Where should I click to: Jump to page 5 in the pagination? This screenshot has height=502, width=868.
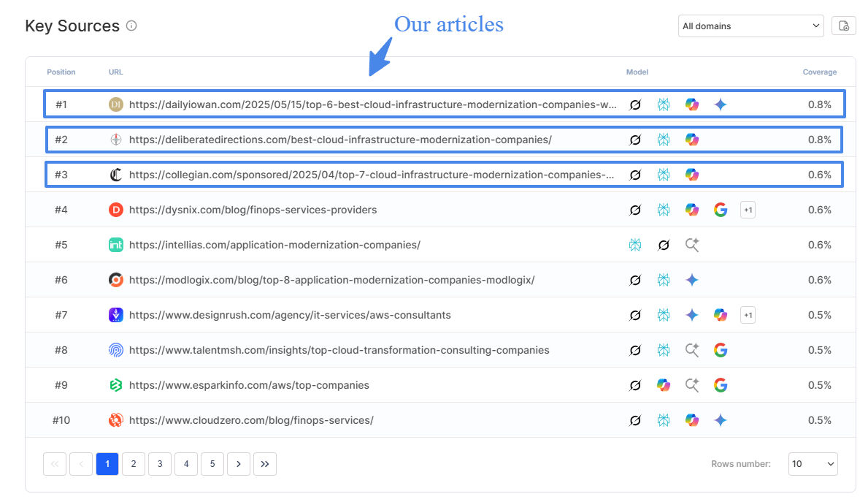212,464
